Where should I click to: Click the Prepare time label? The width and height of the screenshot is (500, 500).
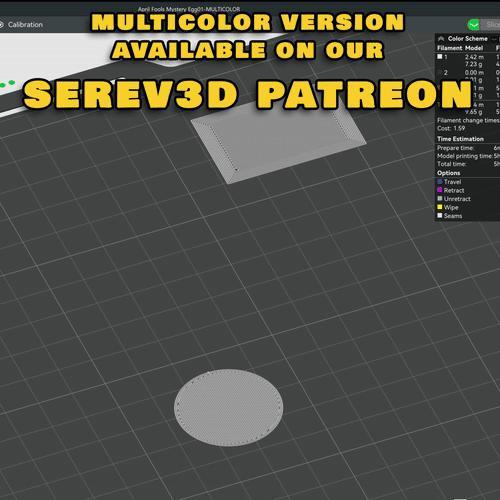[x=455, y=148]
